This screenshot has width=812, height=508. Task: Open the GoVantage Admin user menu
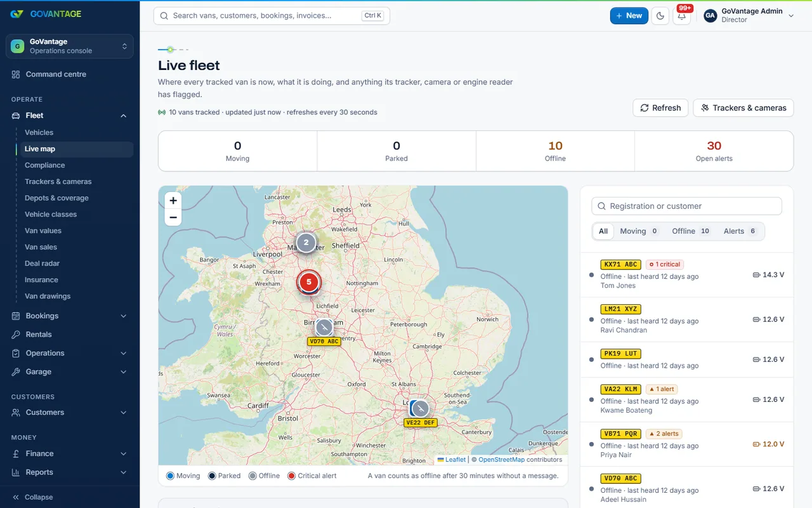point(749,16)
